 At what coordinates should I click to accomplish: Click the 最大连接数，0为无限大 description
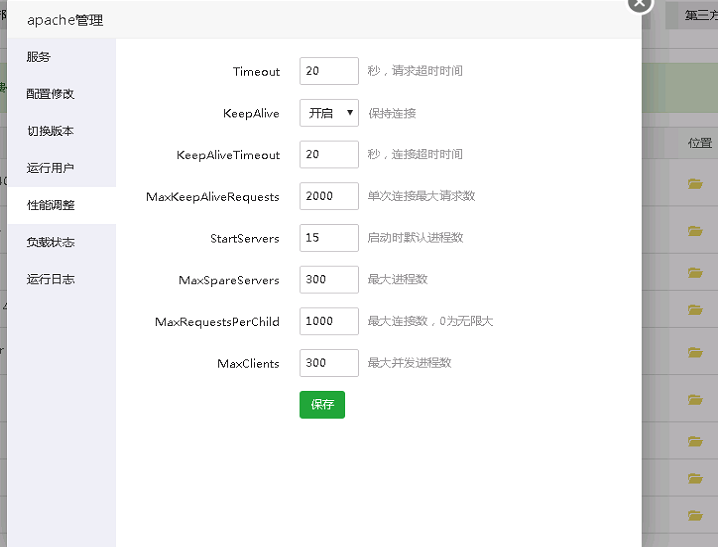(430, 321)
